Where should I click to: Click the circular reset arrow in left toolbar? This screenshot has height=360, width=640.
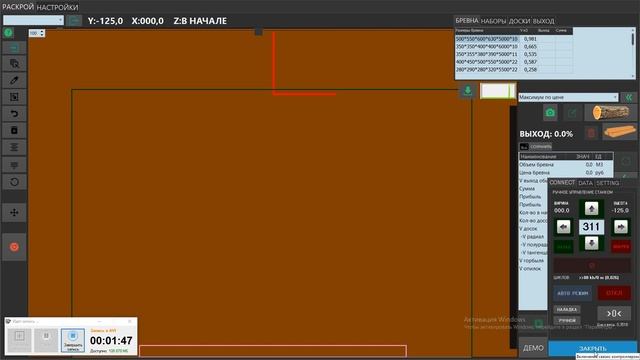pos(14,182)
